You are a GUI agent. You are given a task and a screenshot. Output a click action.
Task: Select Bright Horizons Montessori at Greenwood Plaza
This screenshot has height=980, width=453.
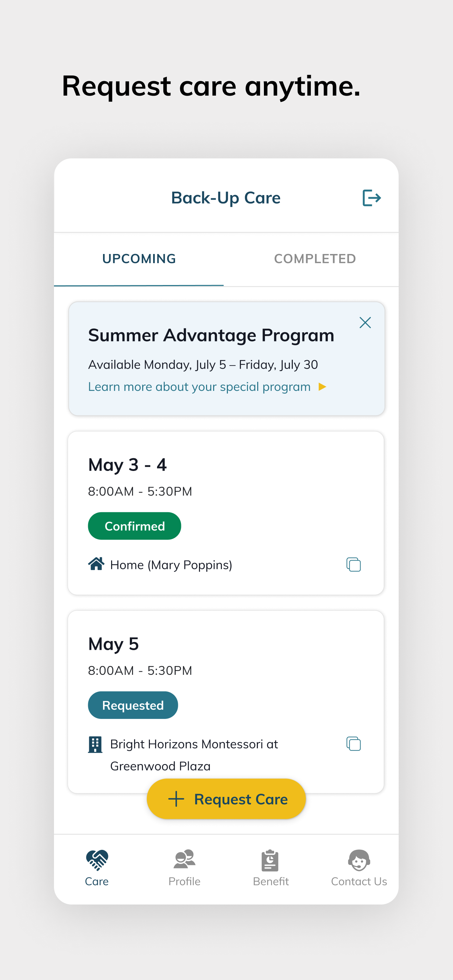(194, 755)
